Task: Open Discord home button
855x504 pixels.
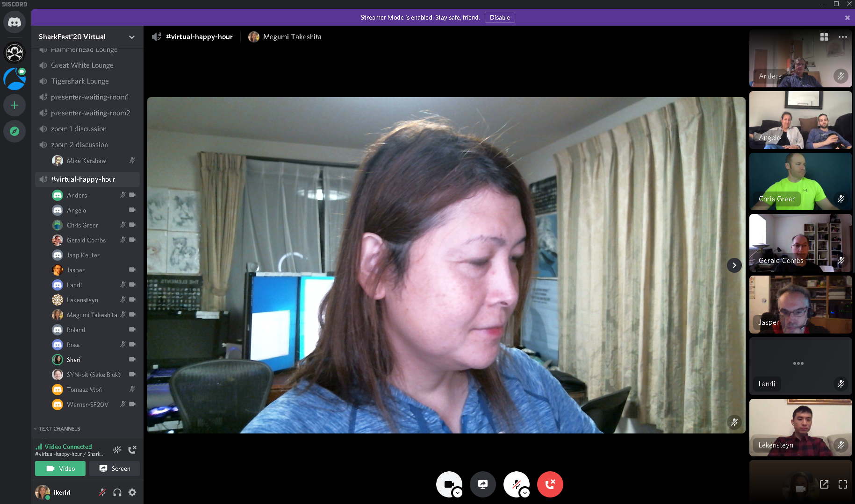Action: [x=14, y=22]
